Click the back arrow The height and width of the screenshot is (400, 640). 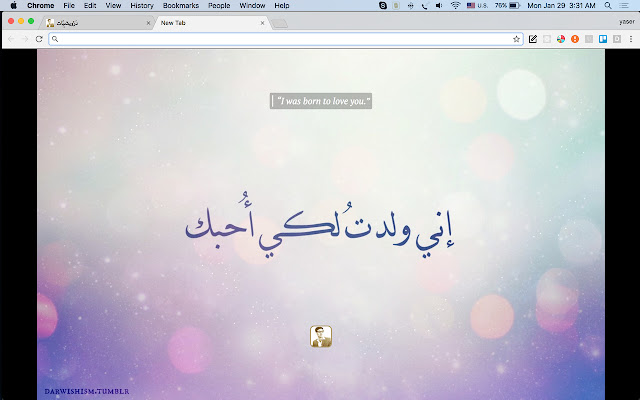(11, 39)
